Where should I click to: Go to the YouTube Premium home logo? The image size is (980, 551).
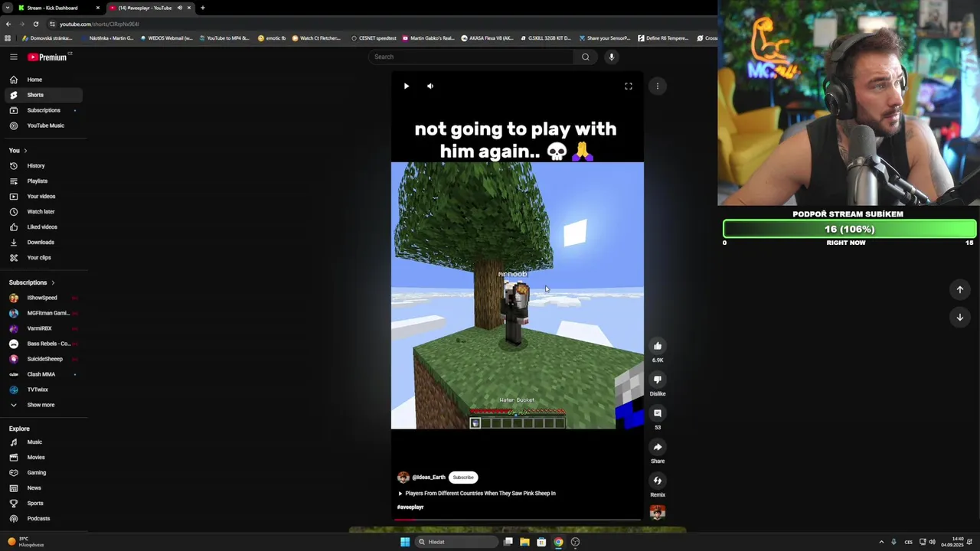pos(48,57)
